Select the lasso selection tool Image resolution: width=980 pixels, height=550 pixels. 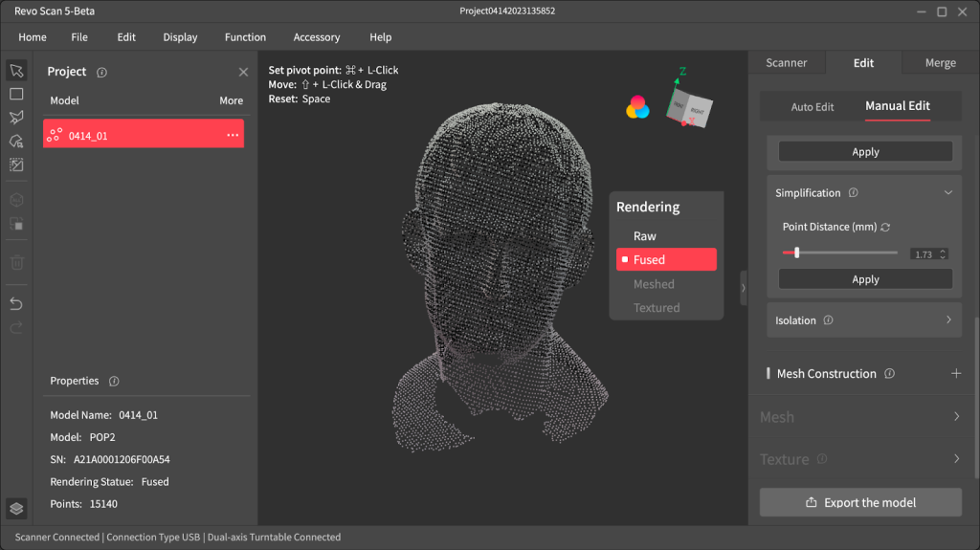pos(16,141)
